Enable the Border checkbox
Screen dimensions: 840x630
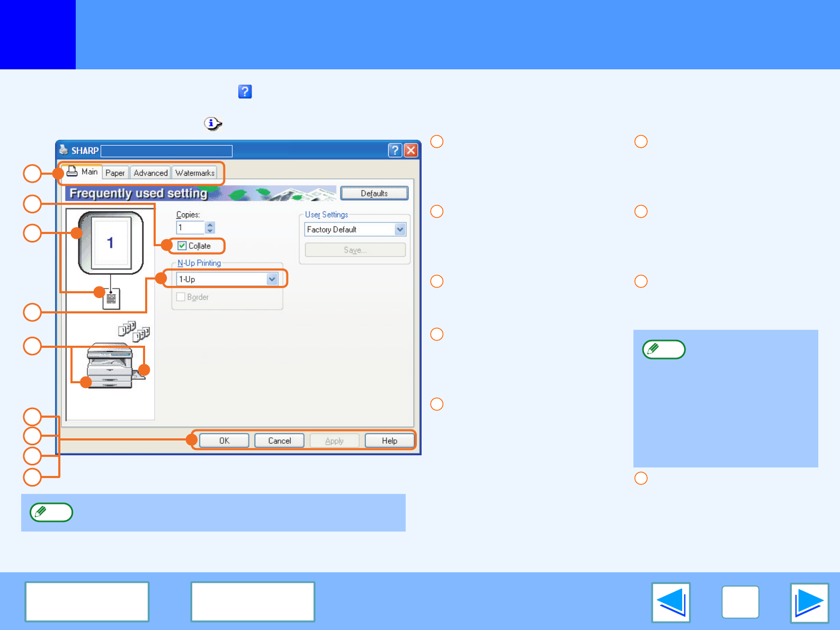pos(181,297)
